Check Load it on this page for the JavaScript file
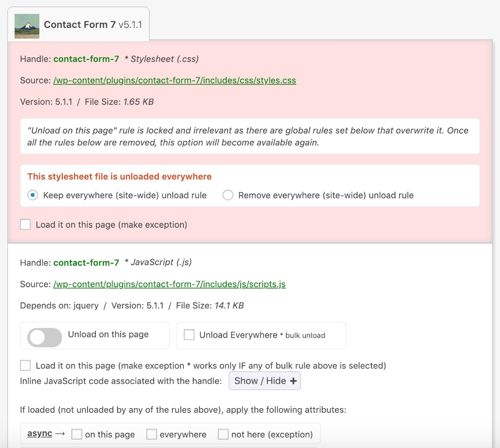 pos(25,365)
